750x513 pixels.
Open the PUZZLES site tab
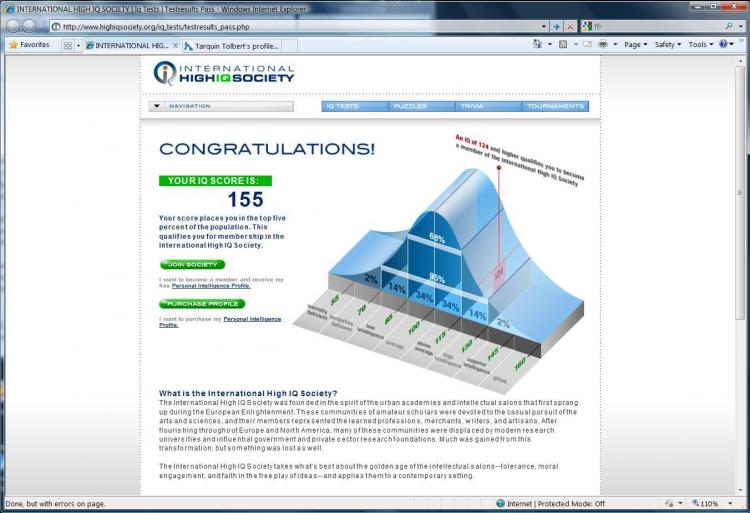tap(422, 106)
